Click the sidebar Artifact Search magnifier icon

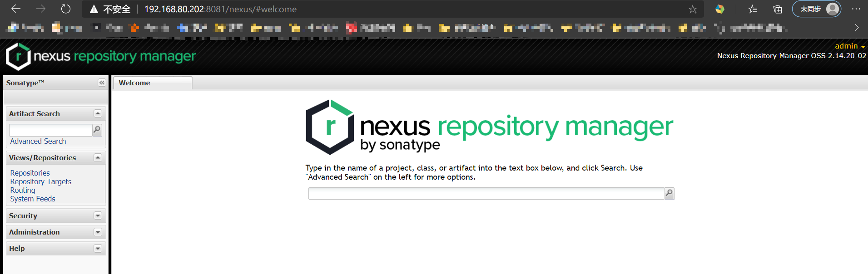97,130
